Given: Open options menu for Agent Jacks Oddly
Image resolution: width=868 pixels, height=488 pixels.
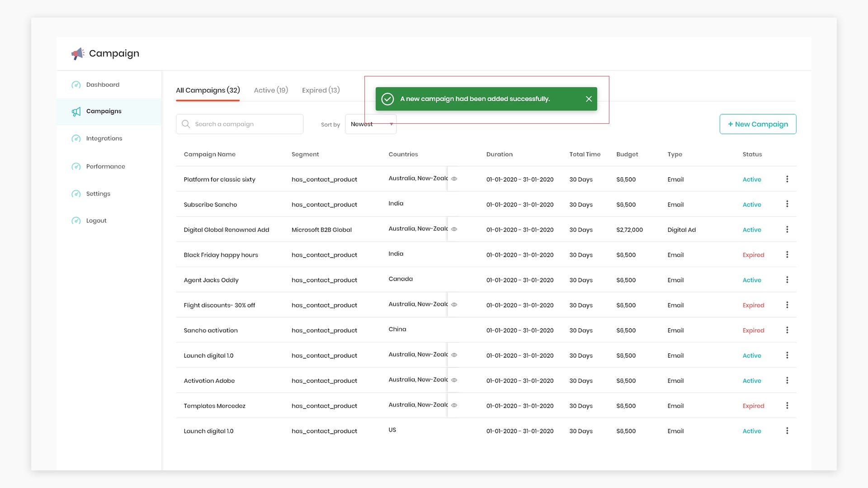Looking at the screenshot, I should click(x=787, y=280).
